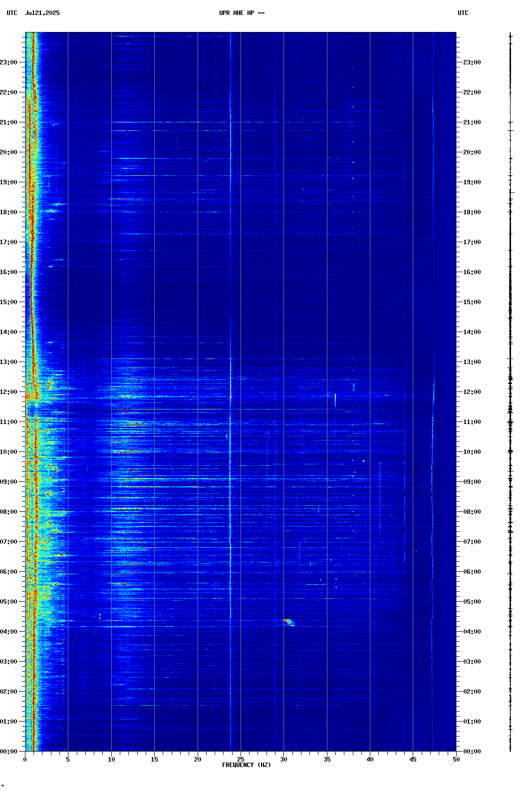Click the UTC label beside the date
Viewport: 532px width, 791px height.
[12, 13]
